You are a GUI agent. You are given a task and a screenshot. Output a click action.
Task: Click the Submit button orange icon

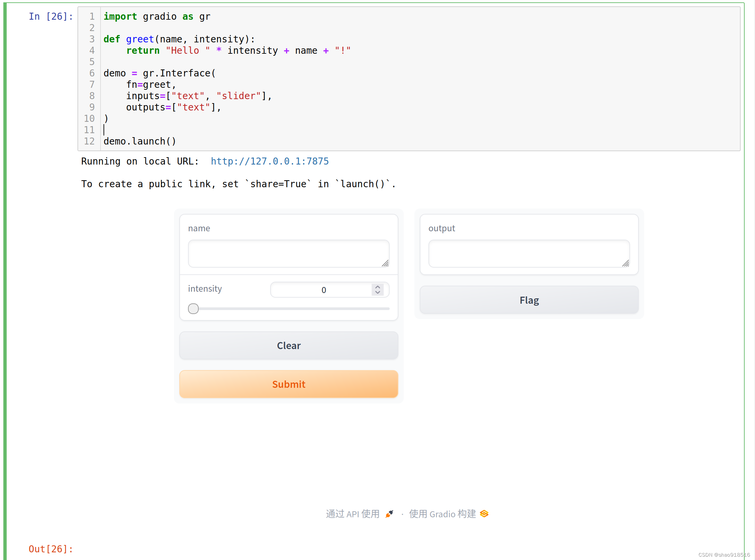click(290, 383)
